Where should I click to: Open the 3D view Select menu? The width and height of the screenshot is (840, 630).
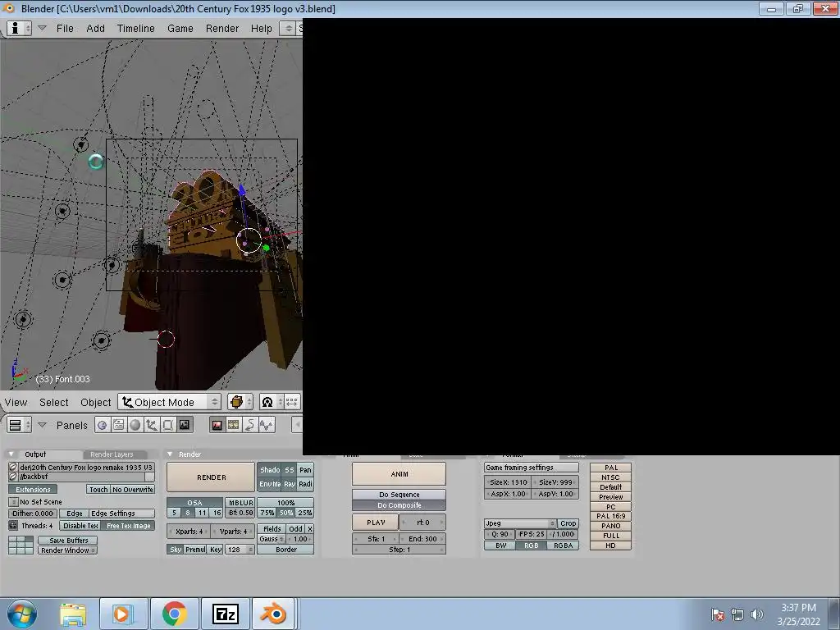point(53,402)
